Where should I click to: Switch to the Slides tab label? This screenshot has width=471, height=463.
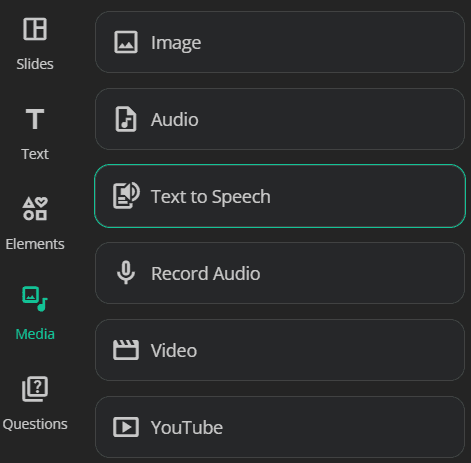point(35,64)
